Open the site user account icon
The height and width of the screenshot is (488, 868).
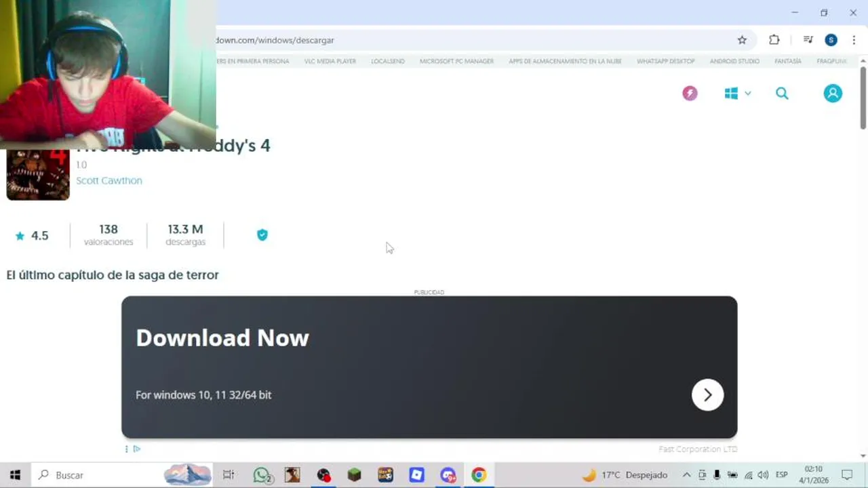[x=833, y=94]
